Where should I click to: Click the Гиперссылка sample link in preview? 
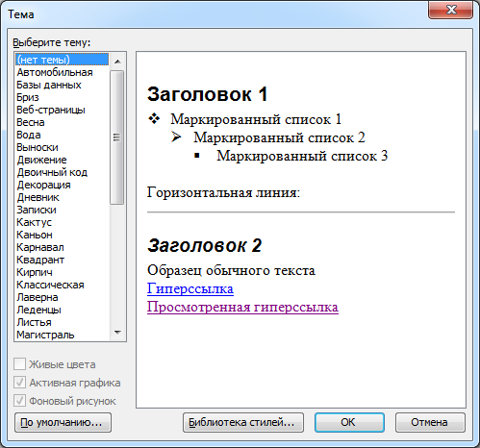pyautogui.click(x=190, y=288)
